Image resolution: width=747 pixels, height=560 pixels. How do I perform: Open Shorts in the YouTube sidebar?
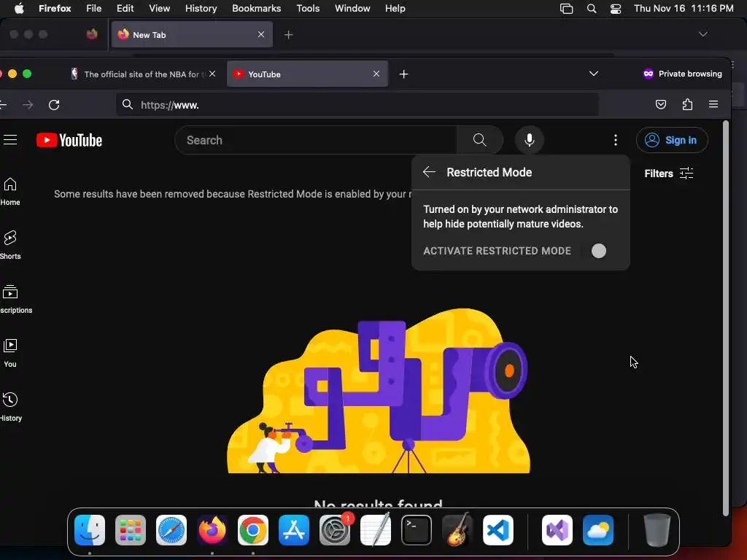[x=10, y=245]
